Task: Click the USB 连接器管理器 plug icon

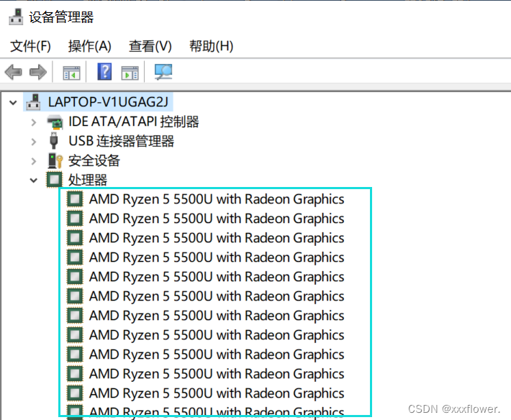Action: click(54, 141)
